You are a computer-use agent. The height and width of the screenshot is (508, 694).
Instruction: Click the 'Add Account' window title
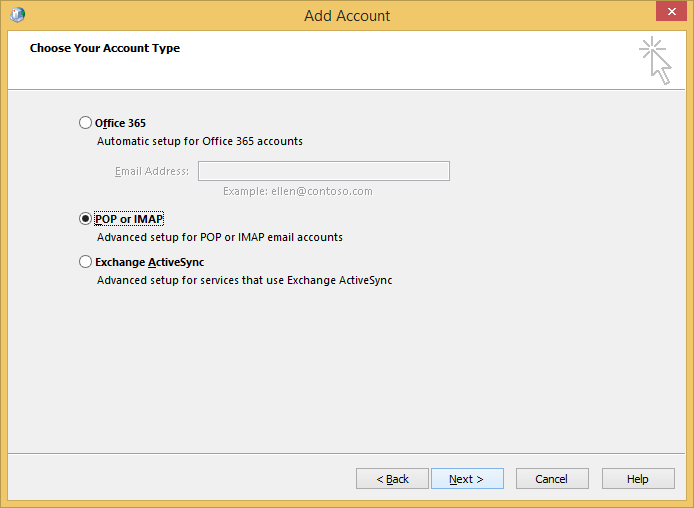347,15
